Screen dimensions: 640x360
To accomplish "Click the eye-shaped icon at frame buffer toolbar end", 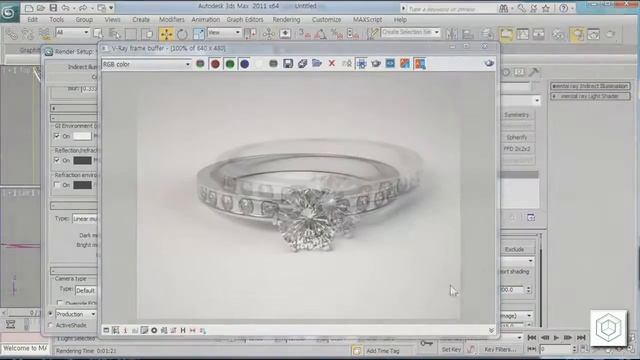I will [x=489, y=64].
